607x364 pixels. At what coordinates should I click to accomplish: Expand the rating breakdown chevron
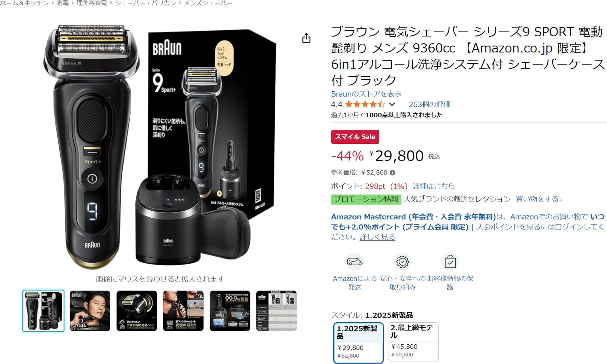coord(392,104)
